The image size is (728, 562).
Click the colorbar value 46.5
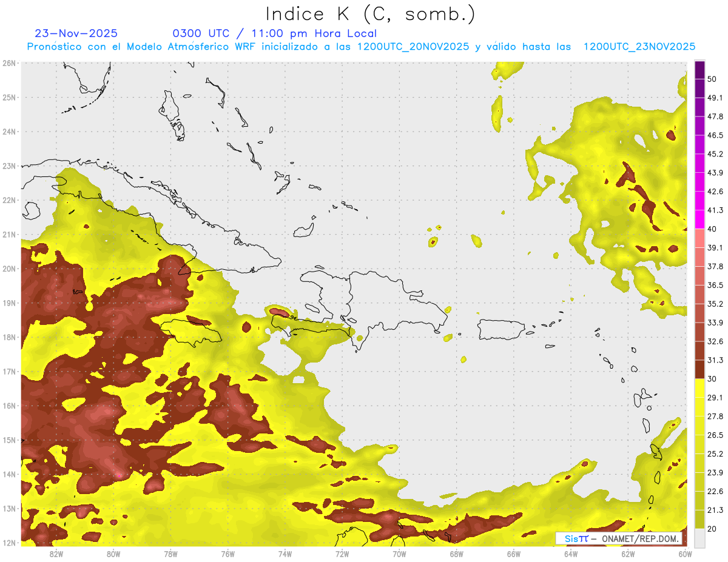point(715,135)
